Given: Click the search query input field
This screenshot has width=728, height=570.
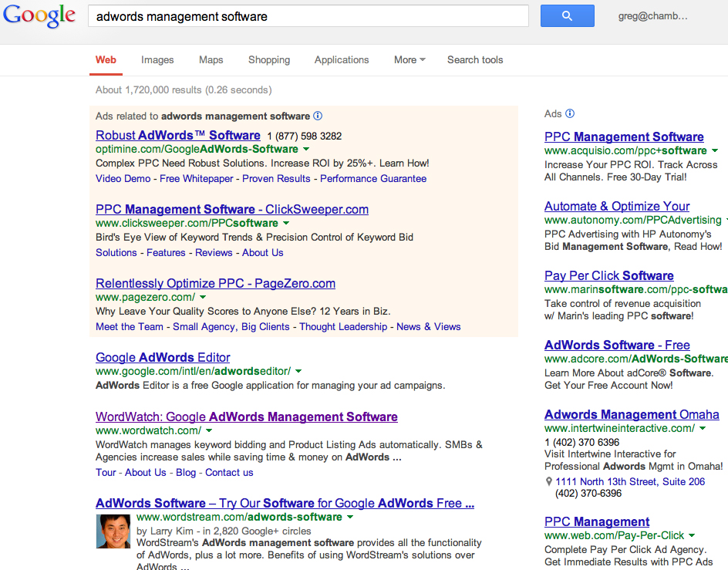Looking at the screenshot, I should (308, 15).
